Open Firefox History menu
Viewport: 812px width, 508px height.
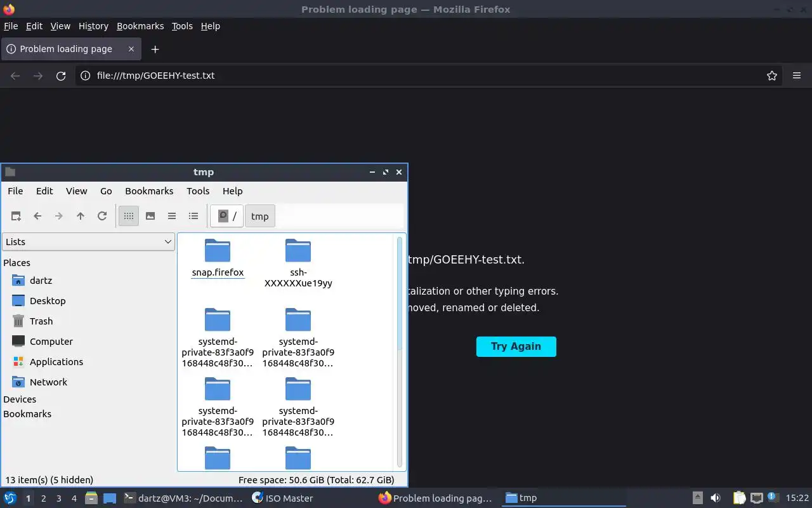click(93, 26)
